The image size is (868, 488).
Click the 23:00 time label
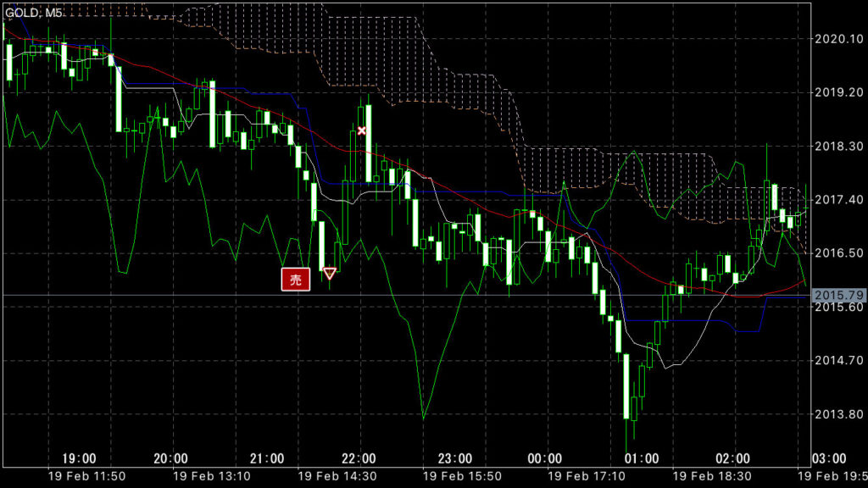click(455, 458)
